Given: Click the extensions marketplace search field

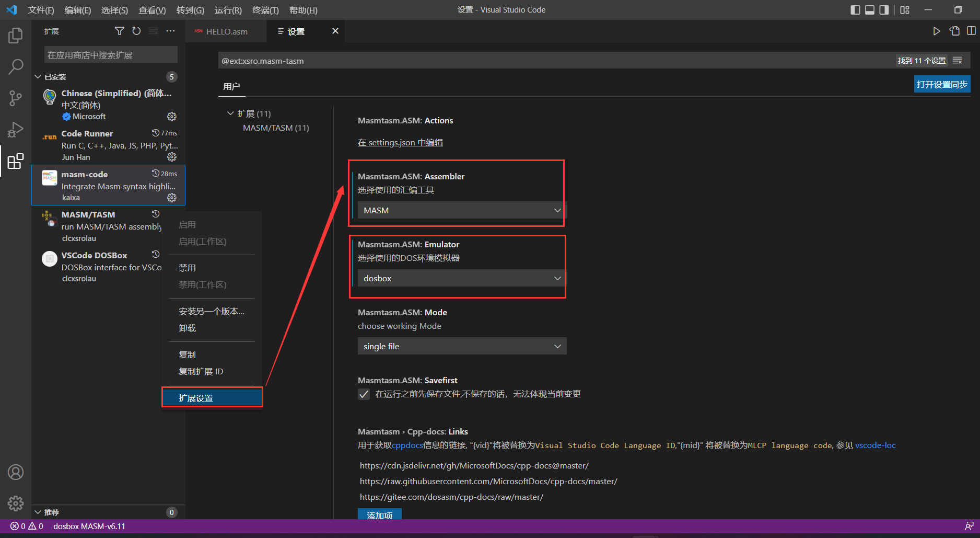Looking at the screenshot, I should pos(111,55).
